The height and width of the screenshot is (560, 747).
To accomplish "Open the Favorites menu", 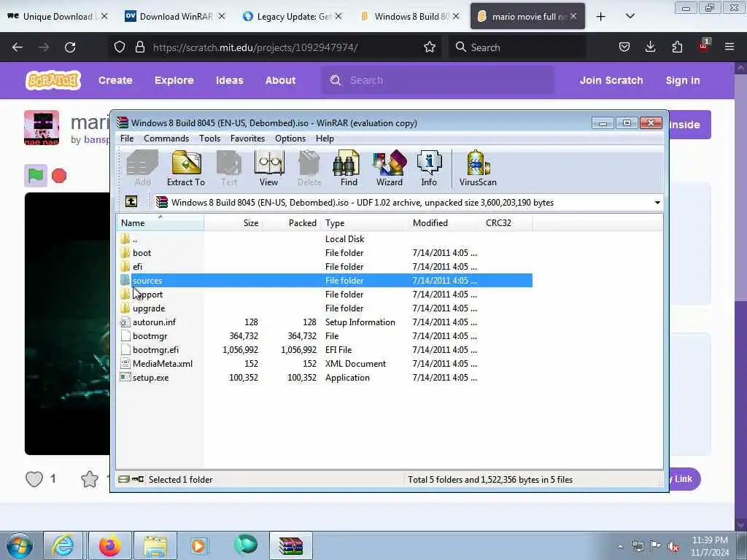I will coord(247,138).
